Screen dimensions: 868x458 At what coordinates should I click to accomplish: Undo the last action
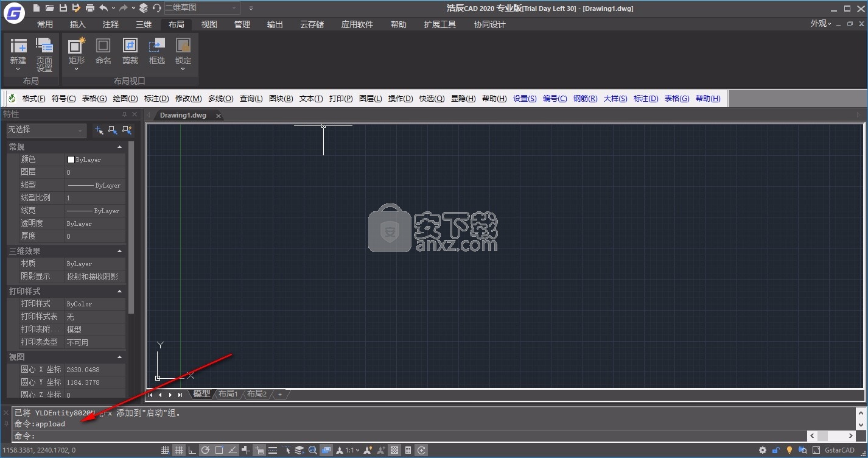103,8
